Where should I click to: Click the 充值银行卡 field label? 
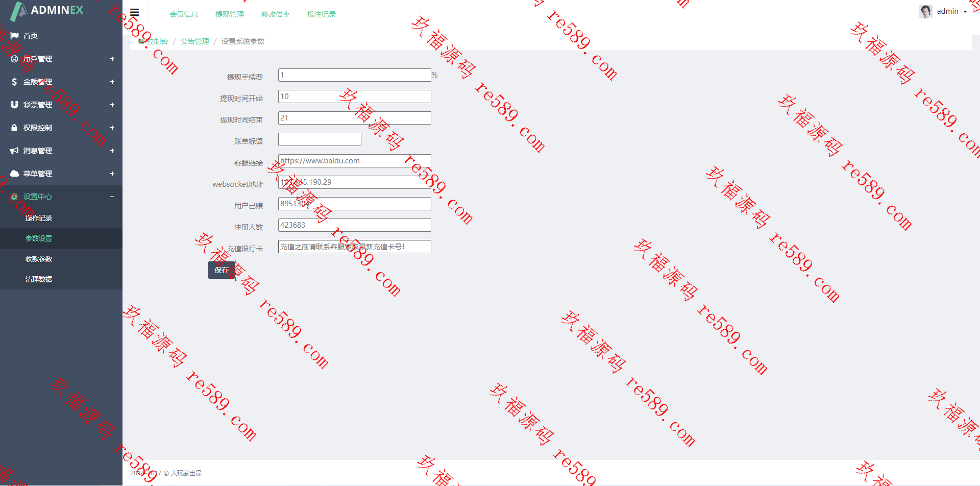[x=245, y=249]
